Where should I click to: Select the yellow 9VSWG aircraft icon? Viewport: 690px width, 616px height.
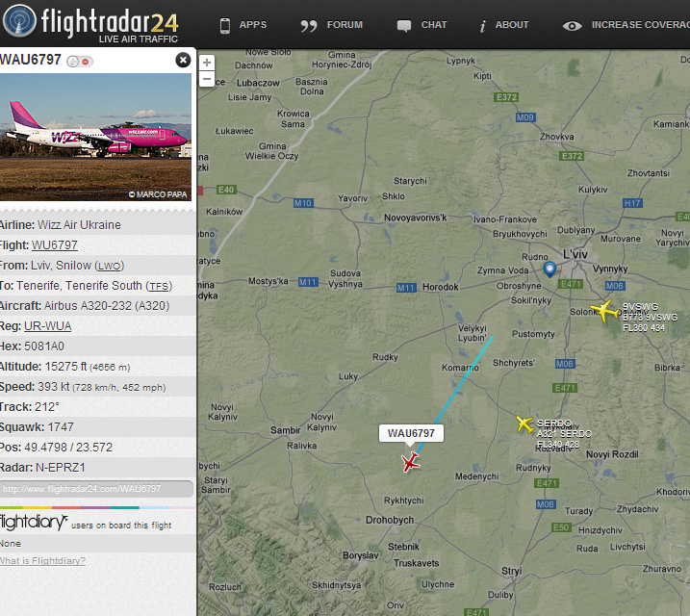click(604, 311)
